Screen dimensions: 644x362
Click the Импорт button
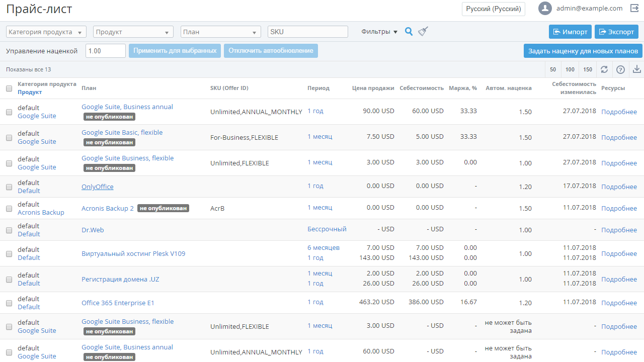(x=570, y=32)
